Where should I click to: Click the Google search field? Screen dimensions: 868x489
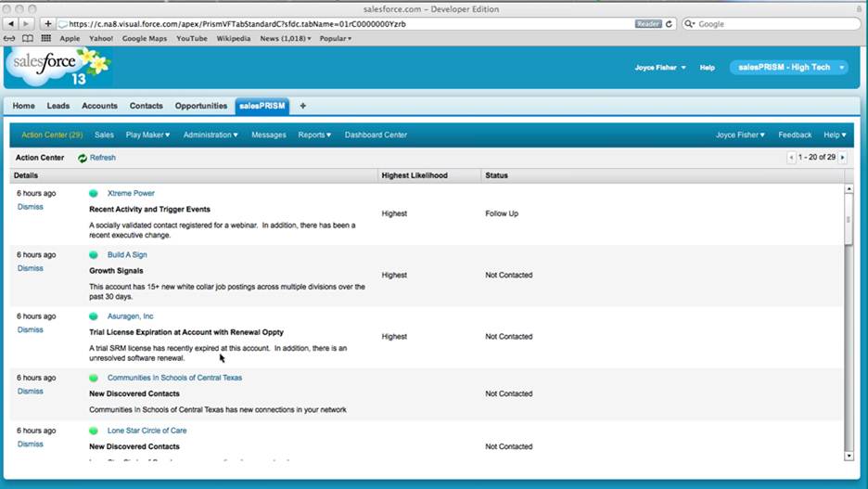coord(772,24)
